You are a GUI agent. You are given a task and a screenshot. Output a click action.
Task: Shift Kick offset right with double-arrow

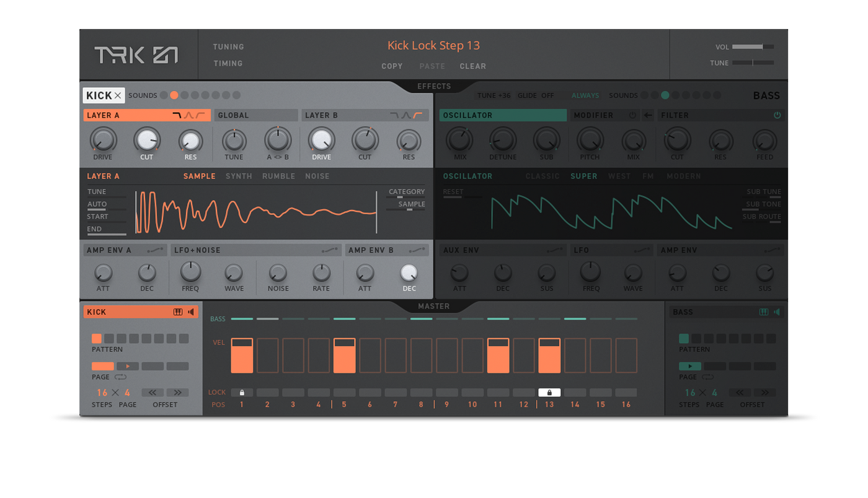tap(177, 393)
